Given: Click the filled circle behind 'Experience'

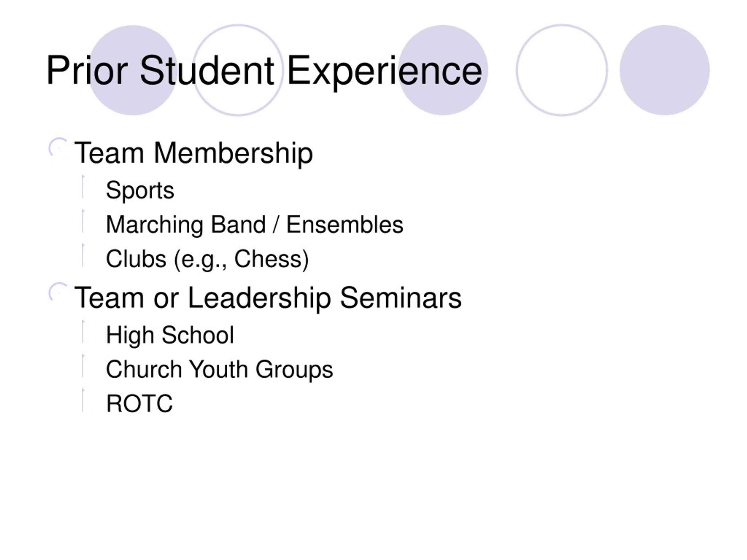Looking at the screenshot, I should coord(443,70).
